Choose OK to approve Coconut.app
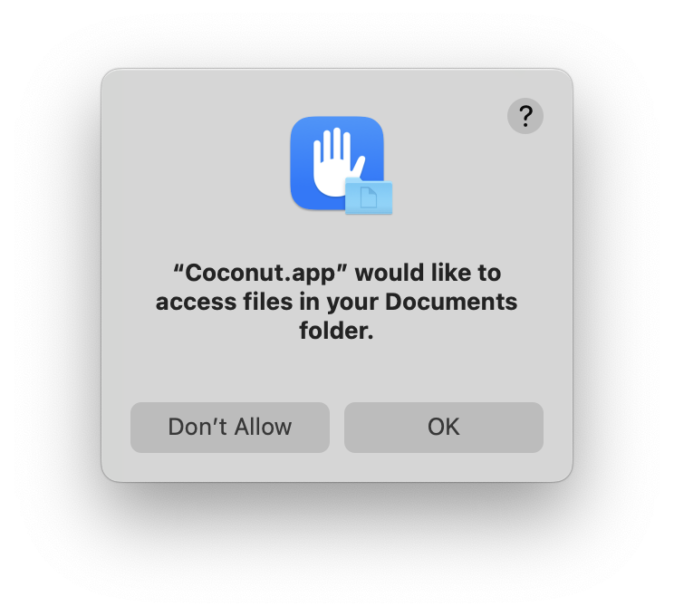The width and height of the screenshot is (674, 616). (444, 428)
